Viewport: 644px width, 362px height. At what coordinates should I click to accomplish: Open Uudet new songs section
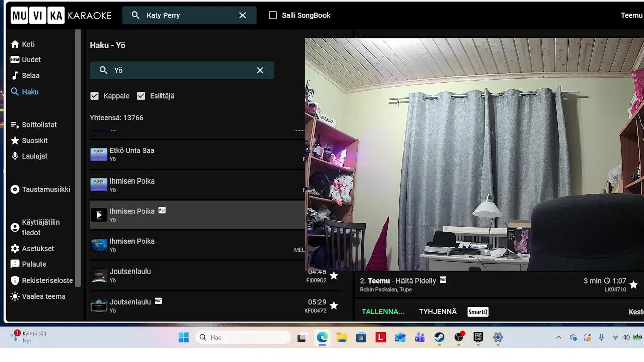click(26, 60)
